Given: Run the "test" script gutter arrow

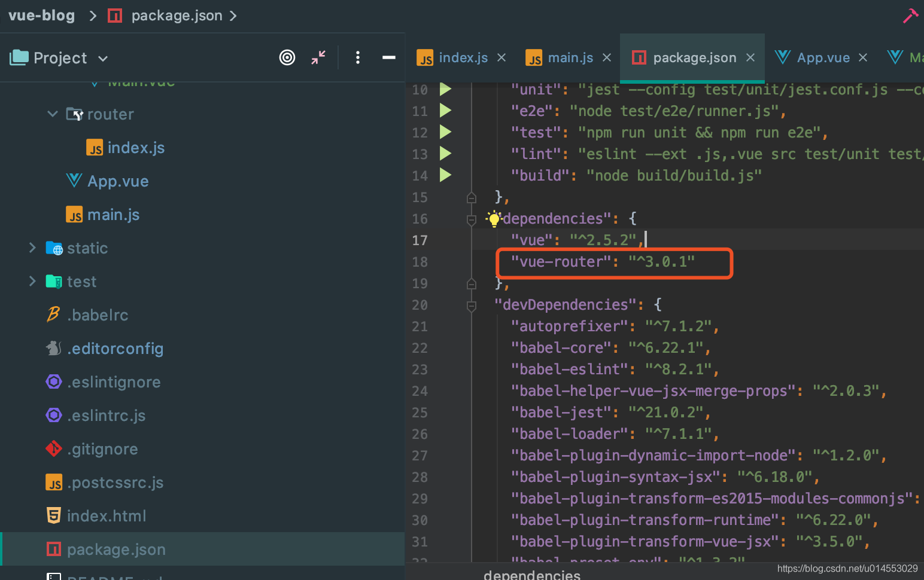Looking at the screenshot, I should [445, 132].
